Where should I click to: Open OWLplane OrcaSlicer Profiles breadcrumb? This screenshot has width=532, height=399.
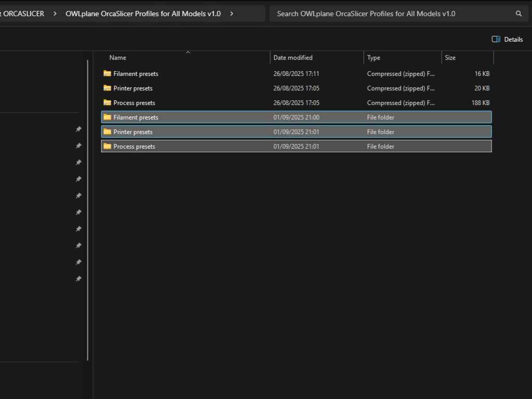pos(143,14)
